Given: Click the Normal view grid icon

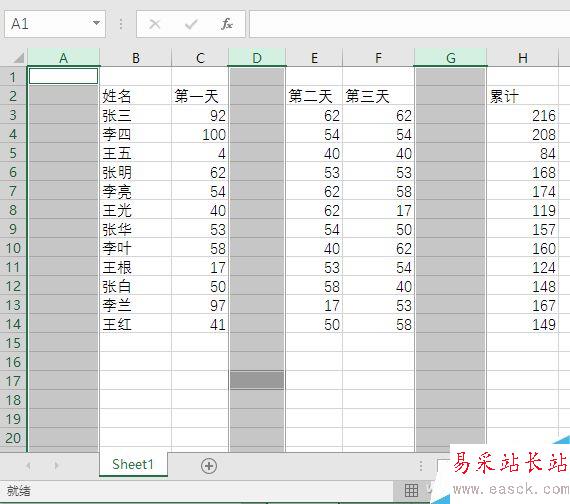Looking at the screenshot, I should click(411, 490).
